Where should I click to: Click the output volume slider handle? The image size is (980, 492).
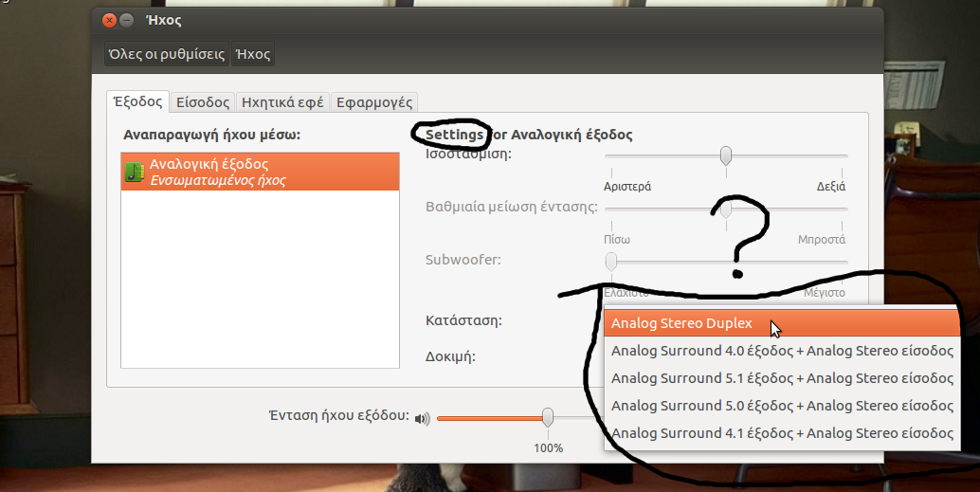tap(548, 417)
